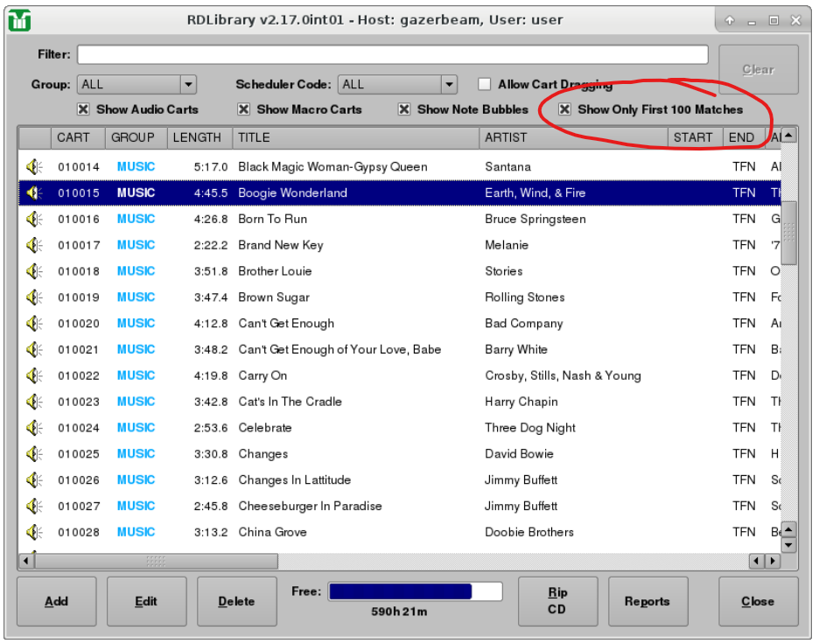Sort by the ARTIST column header
This screenshot has width=819, height=644.
click(x=573, y=137)
